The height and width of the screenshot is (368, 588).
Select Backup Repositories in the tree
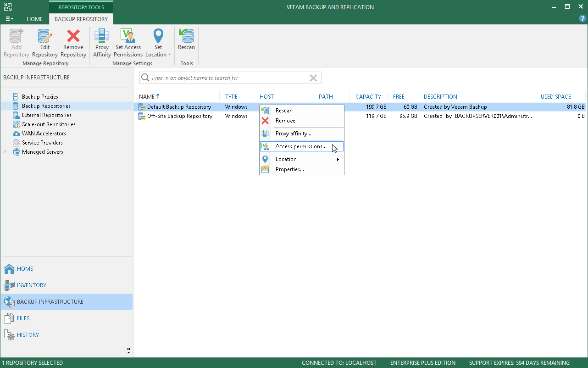pyautogui.click(x=46, y=106)
